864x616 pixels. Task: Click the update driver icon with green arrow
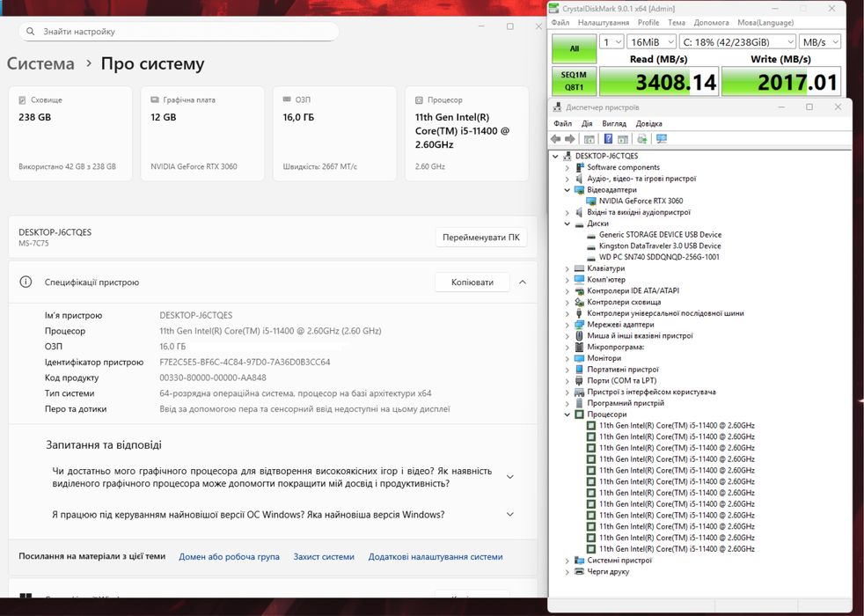(x=642, y=139)
